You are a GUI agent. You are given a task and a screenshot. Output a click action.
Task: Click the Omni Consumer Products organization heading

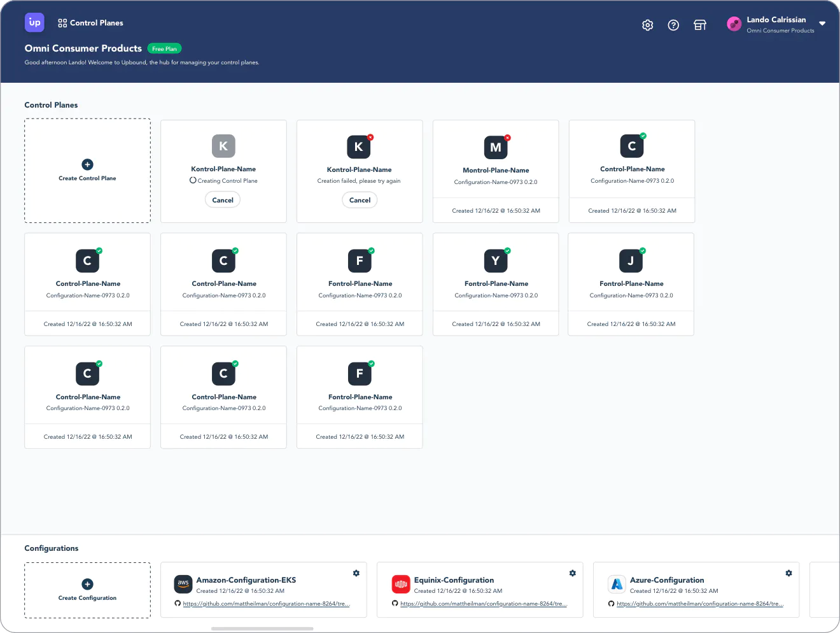point(83,48)
